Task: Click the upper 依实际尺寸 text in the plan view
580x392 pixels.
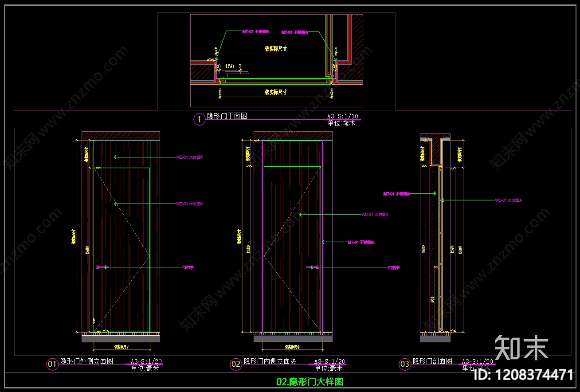Action: point(276,49)
